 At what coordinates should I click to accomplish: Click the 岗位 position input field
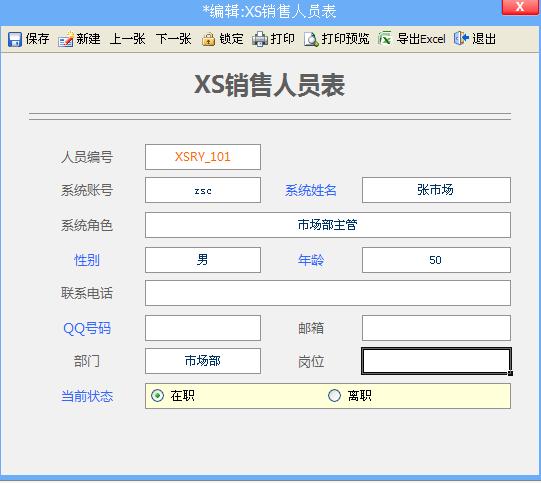click(x=436, y=361)
